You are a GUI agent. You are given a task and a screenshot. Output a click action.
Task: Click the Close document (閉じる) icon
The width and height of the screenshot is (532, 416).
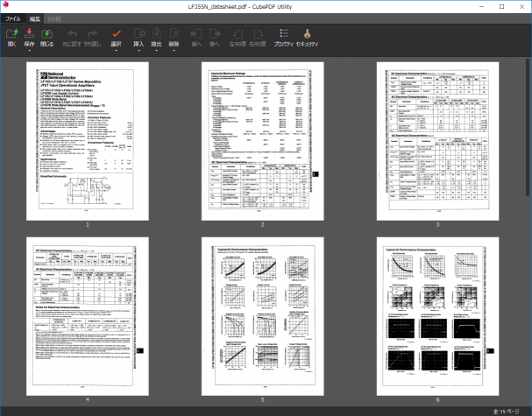(46, 33)
